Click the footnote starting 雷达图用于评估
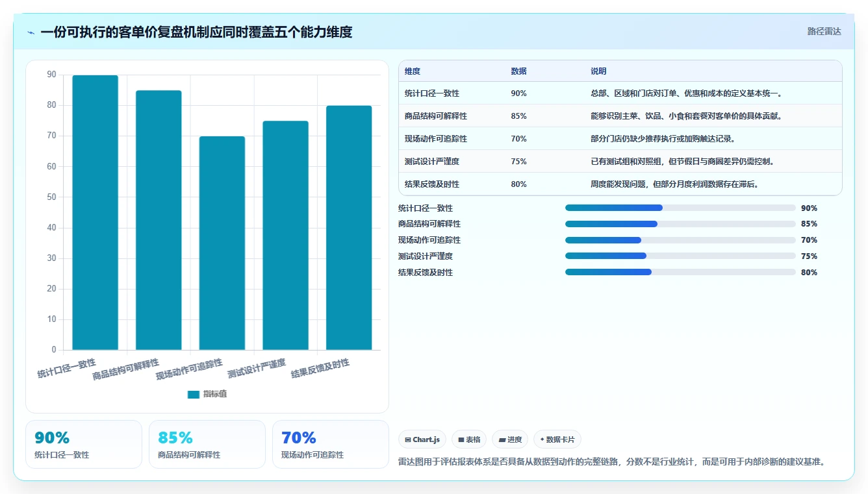 click(x=613, y=462)
